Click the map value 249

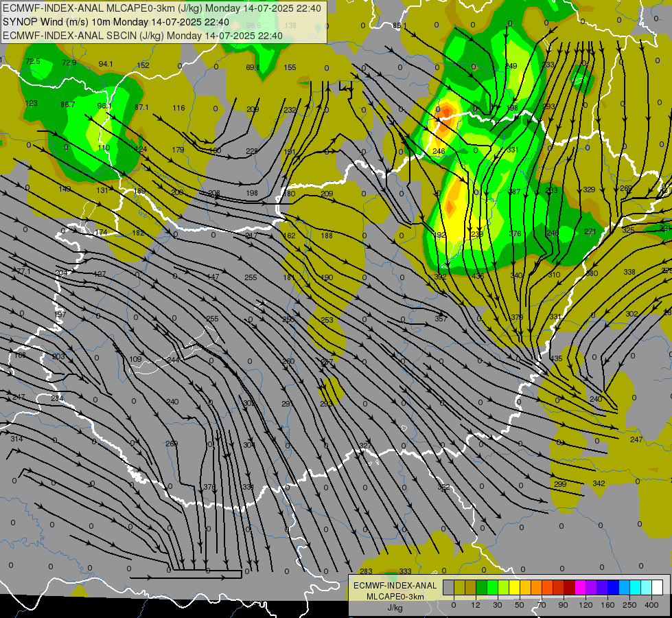[511, 66]
